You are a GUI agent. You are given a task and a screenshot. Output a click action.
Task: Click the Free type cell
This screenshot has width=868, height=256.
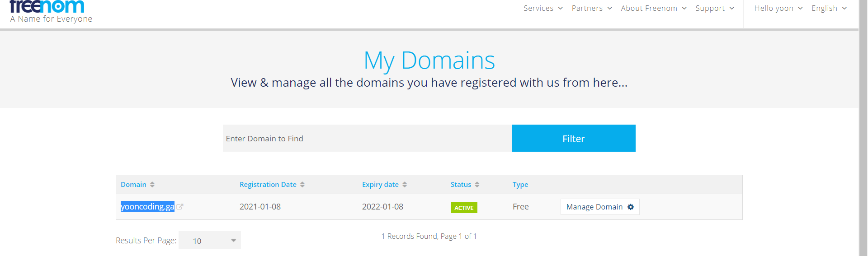tap(521, 207)
